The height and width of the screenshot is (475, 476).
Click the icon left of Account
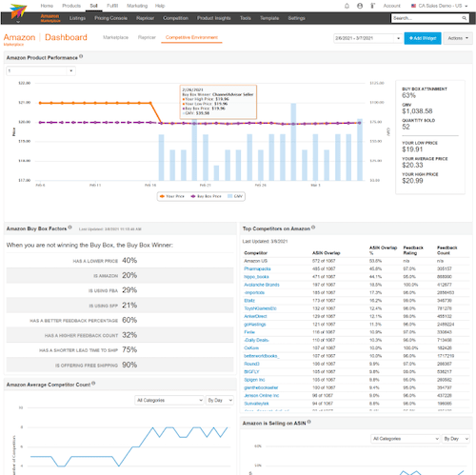tap(373, 6)
